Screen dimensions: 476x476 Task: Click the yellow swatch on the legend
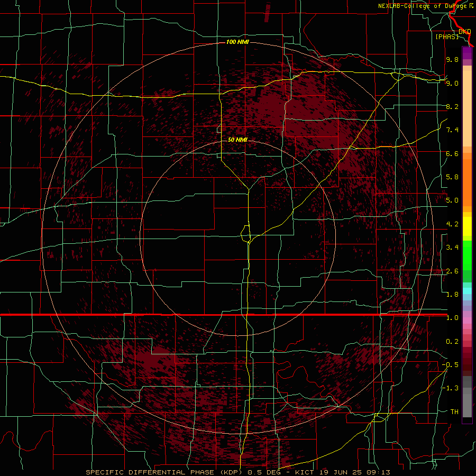pos(467,226)
